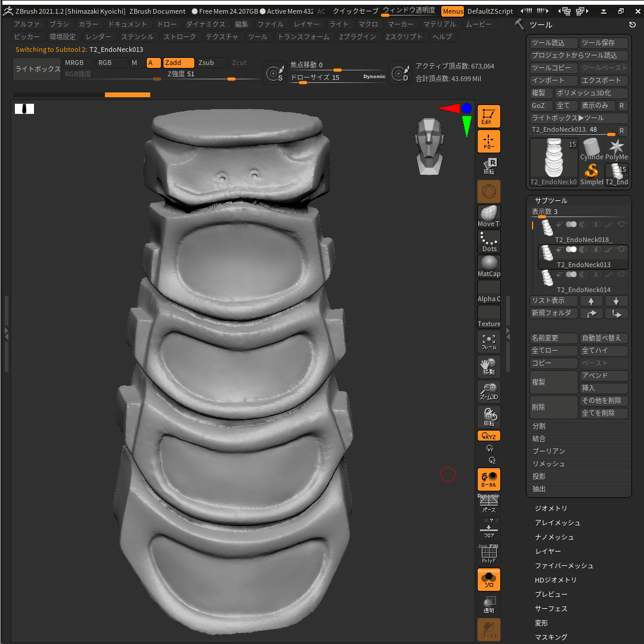644x644 pixels.
Task: Select the Cylinder tool thumbnail
Action: point(591,150)
